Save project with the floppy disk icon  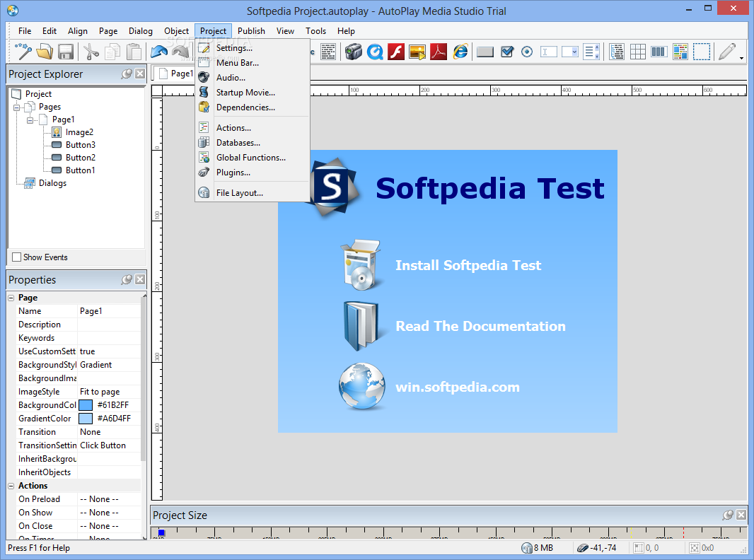point(65,52)
